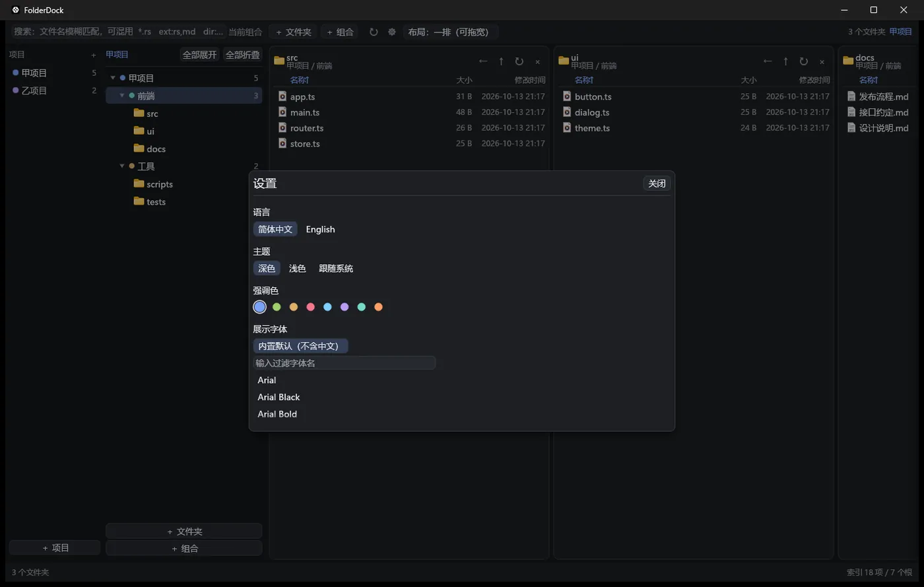Collapse the 前端 group node
The width and height of the screenshot is (924, 587).
pos(122,96)
